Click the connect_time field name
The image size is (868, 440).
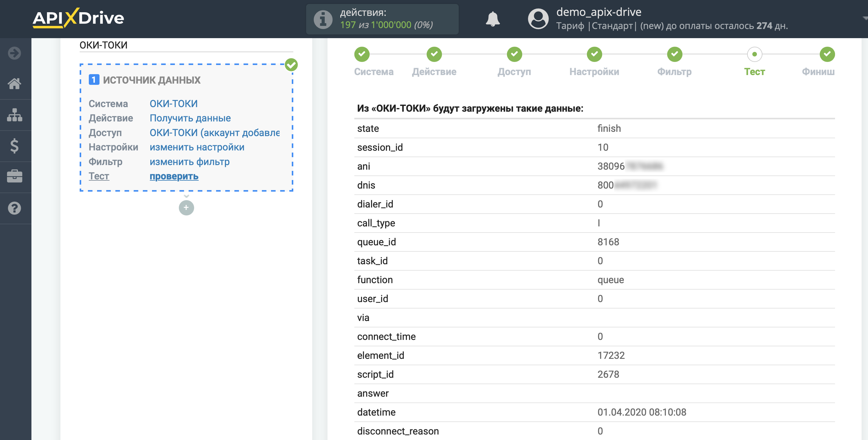[386, 337]
